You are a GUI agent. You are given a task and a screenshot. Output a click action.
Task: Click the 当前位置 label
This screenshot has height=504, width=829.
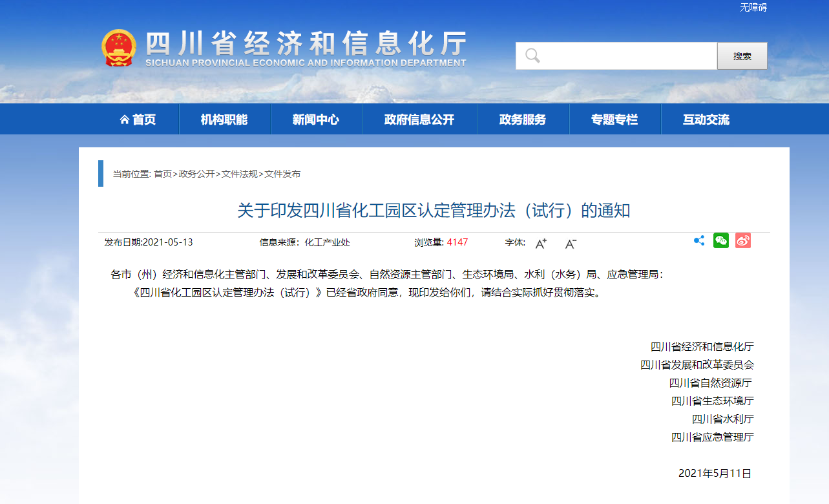[132, 174]
